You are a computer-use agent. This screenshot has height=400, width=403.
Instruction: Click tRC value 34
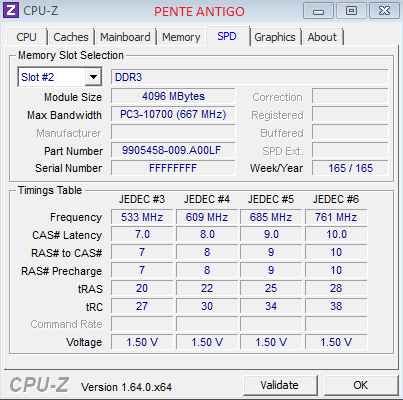point(271,306)
